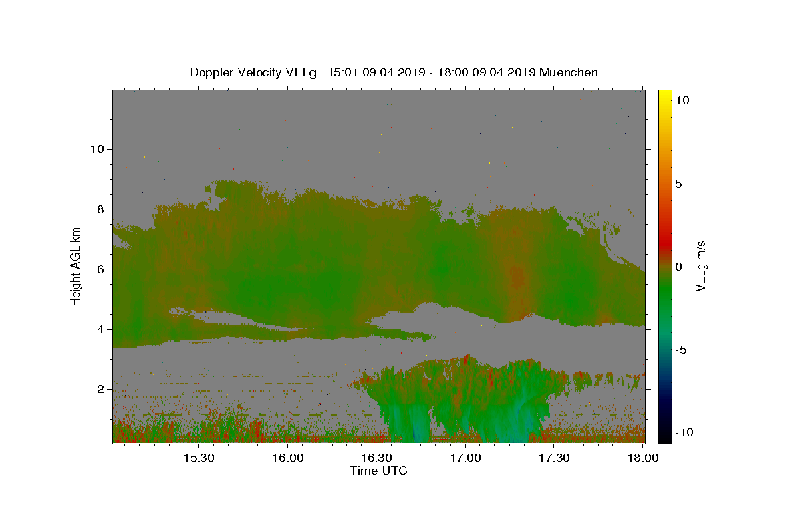Click the colorbar tick label 5

pos(678,184)
